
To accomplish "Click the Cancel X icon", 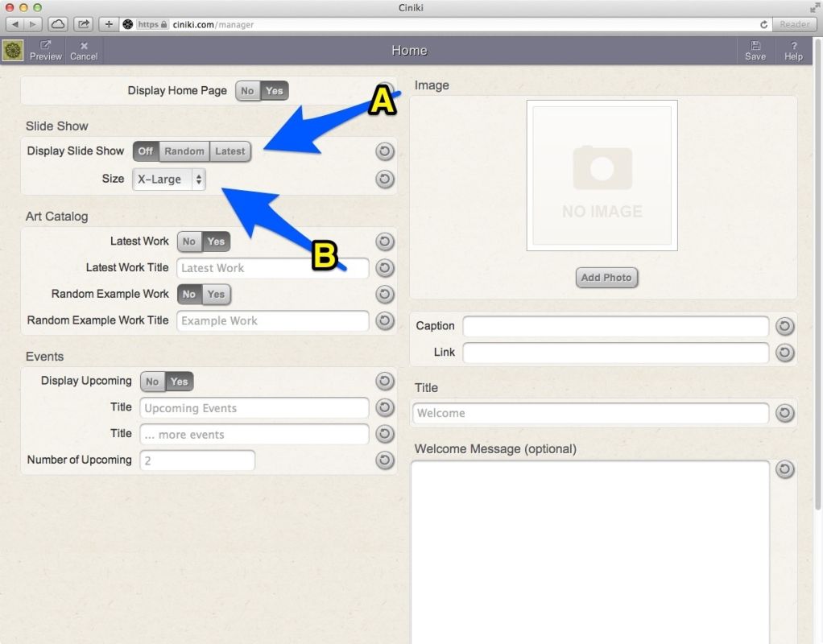I will tap(84, 51).
